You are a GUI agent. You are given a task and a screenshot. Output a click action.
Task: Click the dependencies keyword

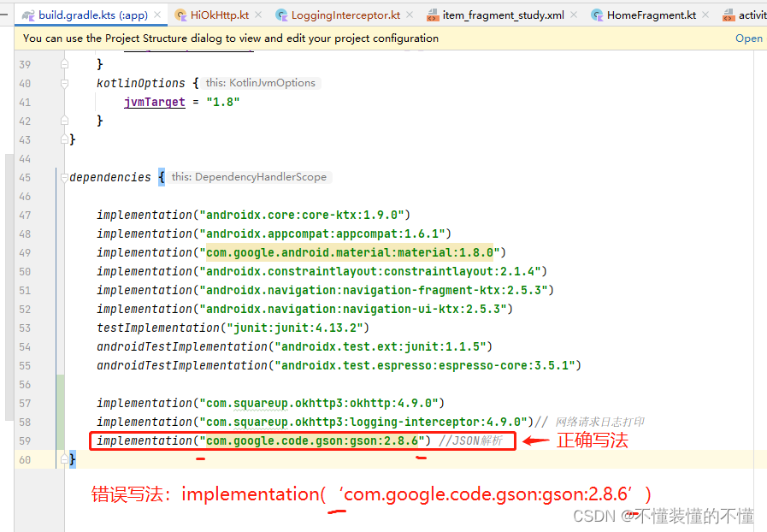pyautogui.click(x=110, y=177)
